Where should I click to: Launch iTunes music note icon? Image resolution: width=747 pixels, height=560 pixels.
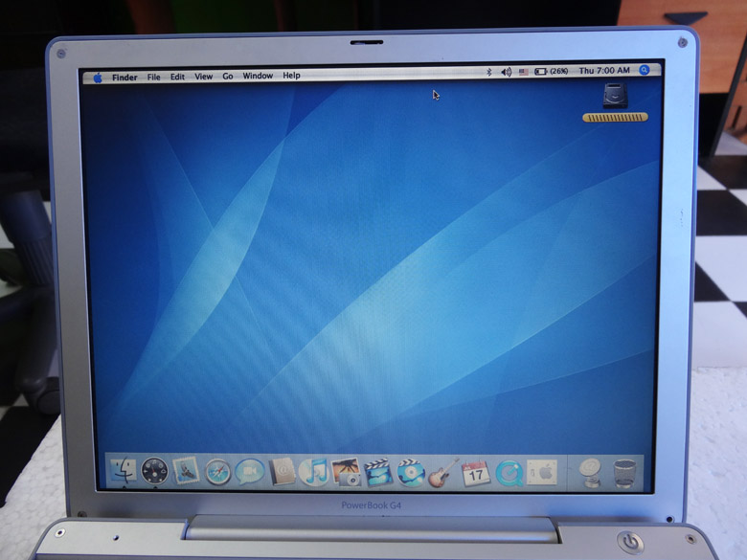pyautogui.click(x=313, y=472)
